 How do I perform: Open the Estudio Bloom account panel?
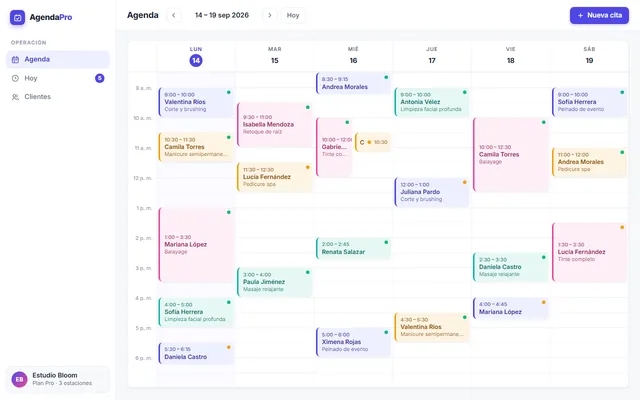(58, 379)
